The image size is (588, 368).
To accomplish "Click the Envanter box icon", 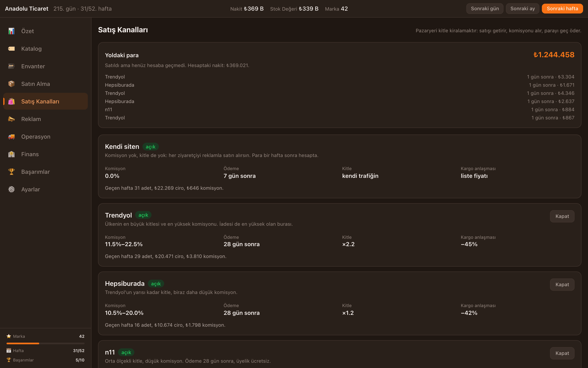I will tap(11, 66).
